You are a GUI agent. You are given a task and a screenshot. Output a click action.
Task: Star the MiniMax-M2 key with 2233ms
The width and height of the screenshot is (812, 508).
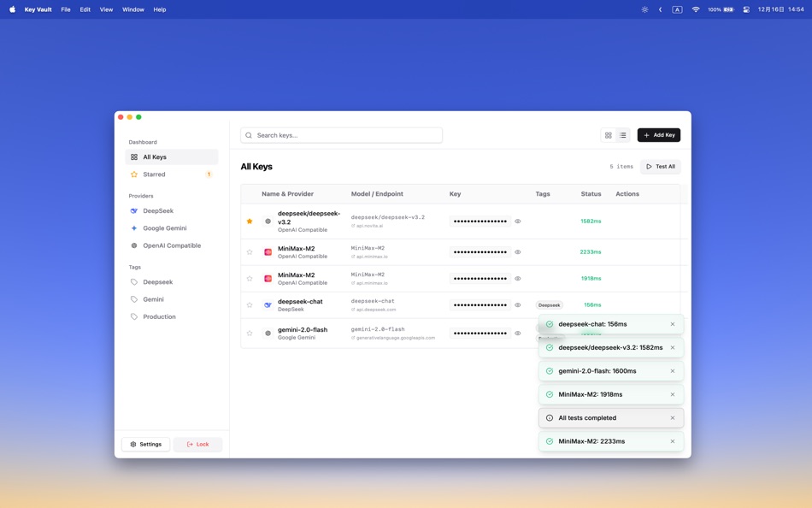tap(250, 252)
